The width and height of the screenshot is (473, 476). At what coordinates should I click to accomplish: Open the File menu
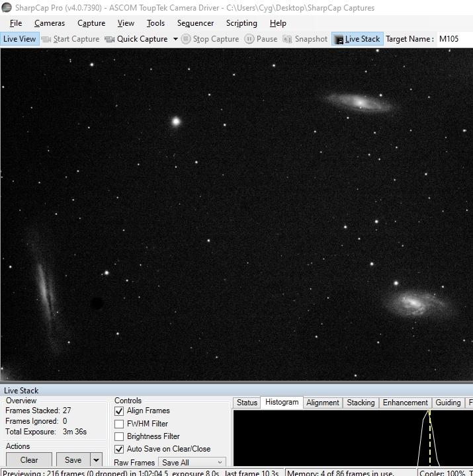pos(16,23)
